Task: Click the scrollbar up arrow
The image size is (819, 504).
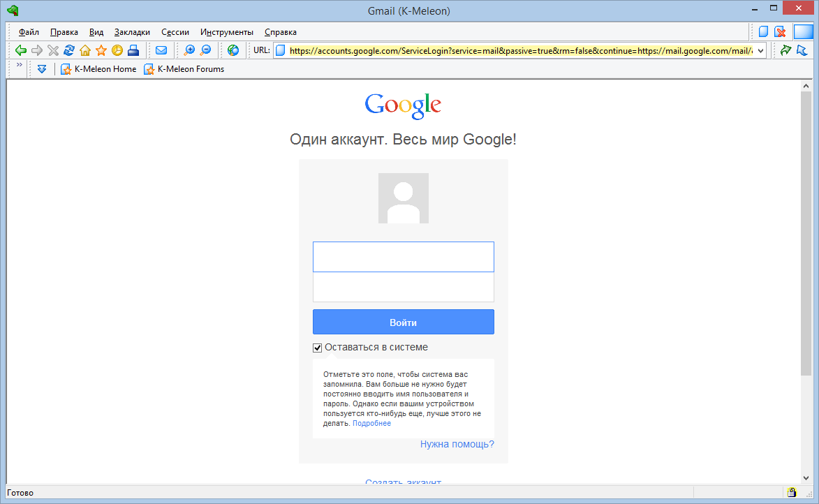Action: (x=806, y=86)
